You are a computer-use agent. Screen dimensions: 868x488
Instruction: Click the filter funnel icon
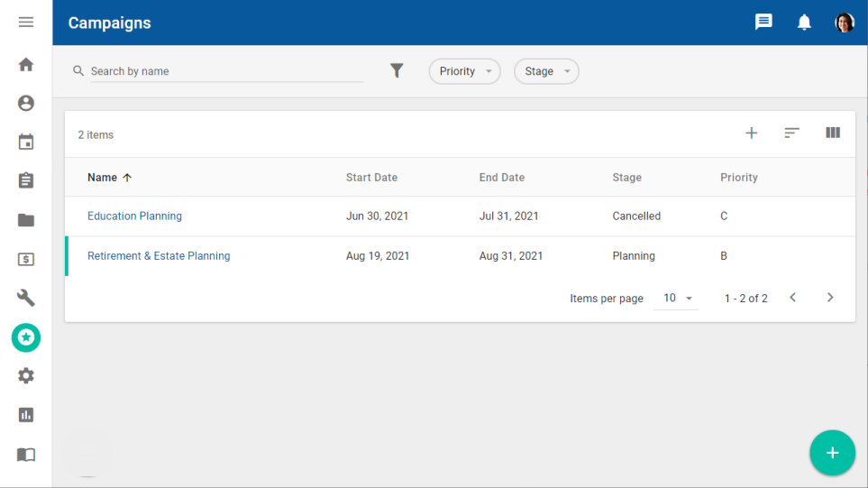coord(397,71)
